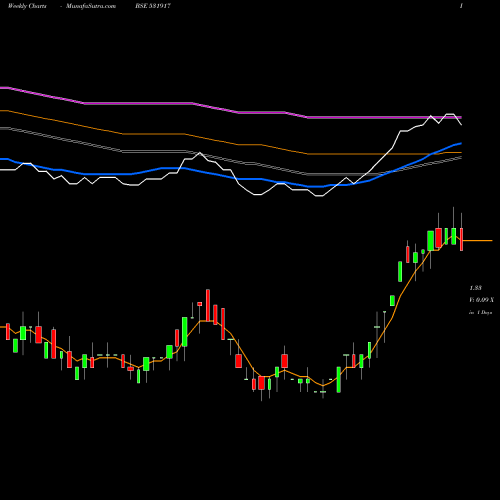Click the 'V: 0.99 X' volume text
500x500 pixels.
click(x=481, y=300)
